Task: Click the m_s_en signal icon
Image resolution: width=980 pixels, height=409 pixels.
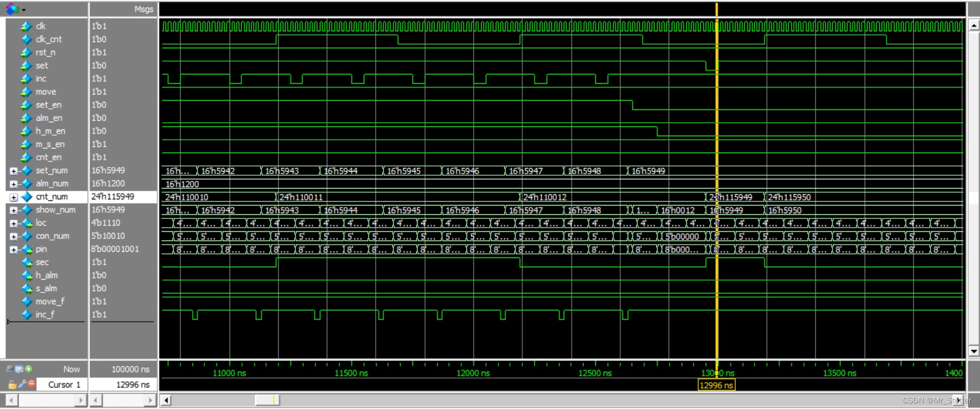Action: [x=26, y=144]
